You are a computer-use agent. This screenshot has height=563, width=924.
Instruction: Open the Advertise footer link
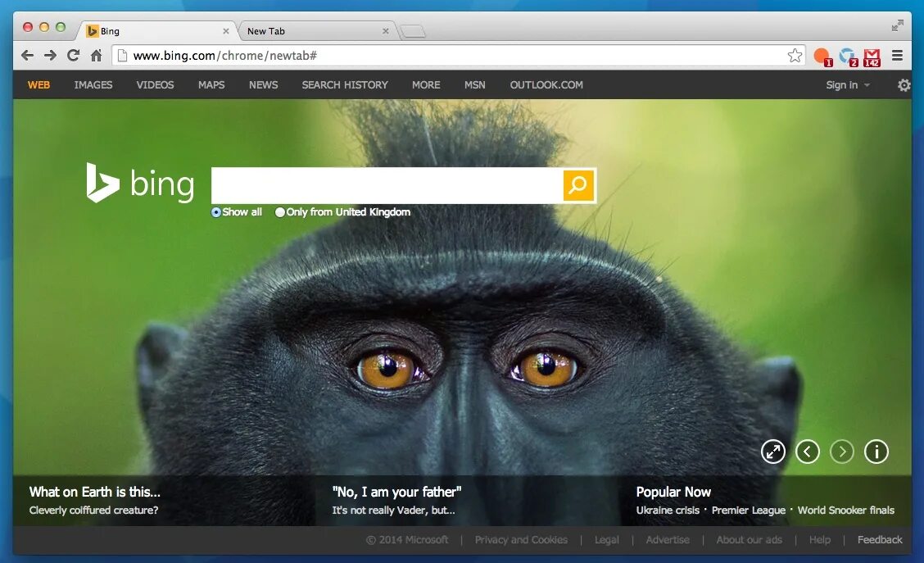pos(668,540)
